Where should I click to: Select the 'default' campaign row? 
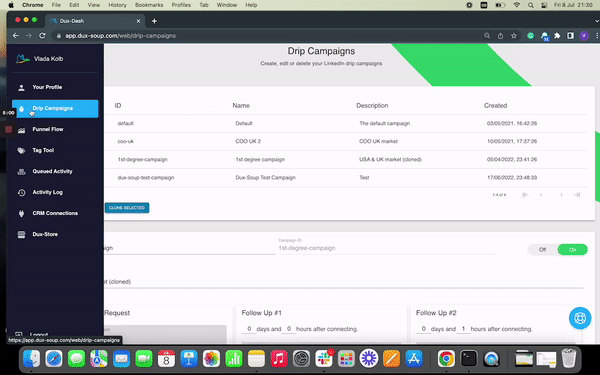coord(346,124)
